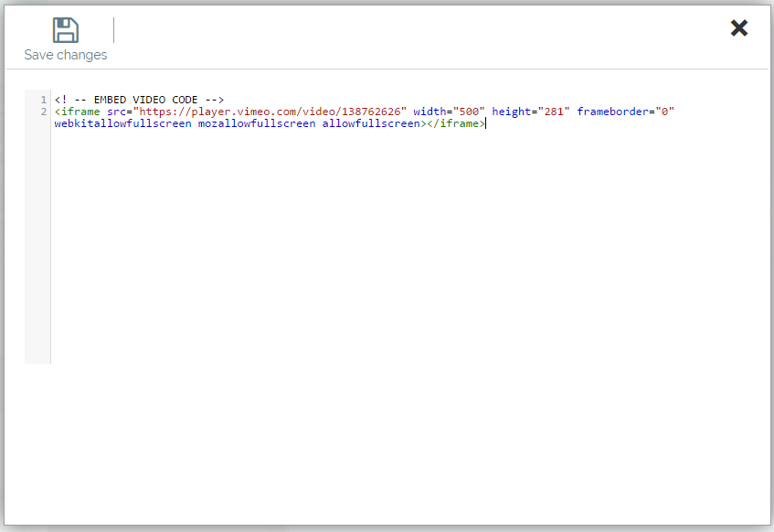
Task: Place cursor in the EMBED VIDEO CODE comment
Action: point(139,100)
